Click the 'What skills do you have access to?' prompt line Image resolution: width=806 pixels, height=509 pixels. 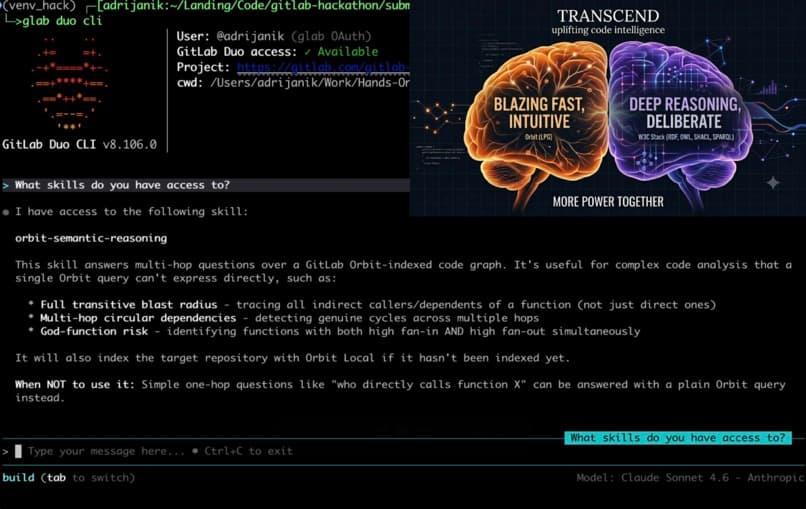click(x=206, y=185)
